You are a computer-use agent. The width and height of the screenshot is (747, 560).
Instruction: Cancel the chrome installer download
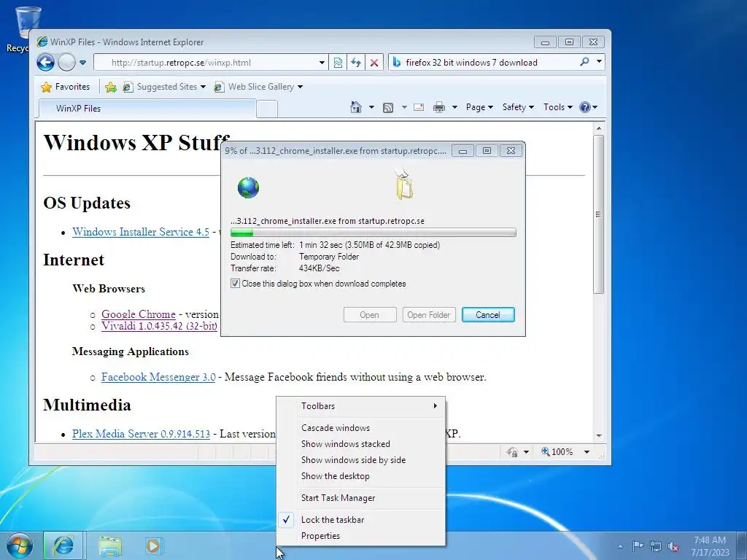488,315
